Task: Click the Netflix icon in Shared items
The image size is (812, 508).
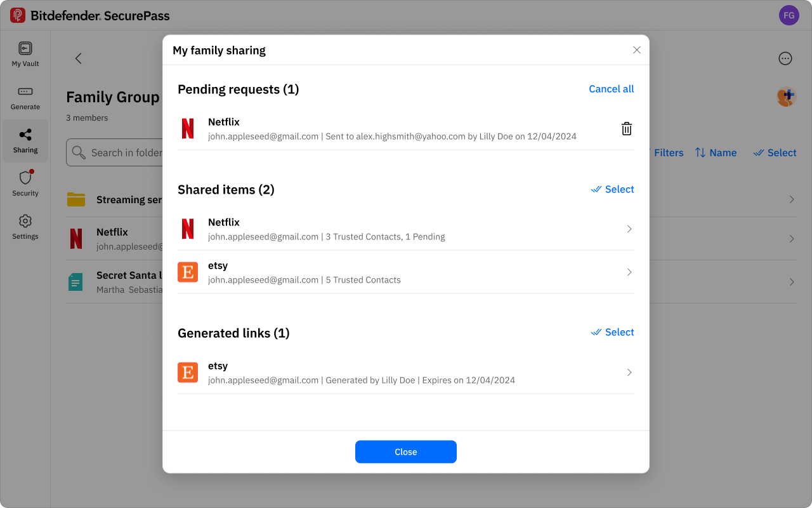Action: click(x=188, y=229)
